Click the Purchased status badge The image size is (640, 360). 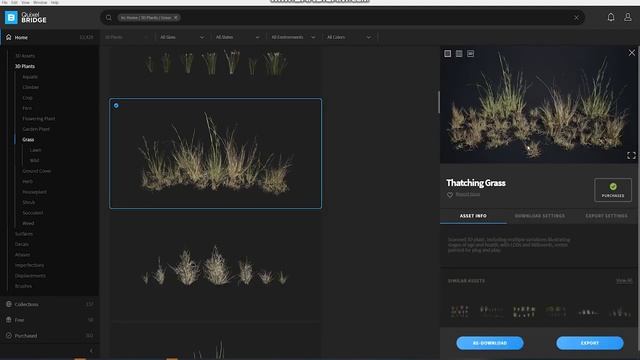click(613, 190)
